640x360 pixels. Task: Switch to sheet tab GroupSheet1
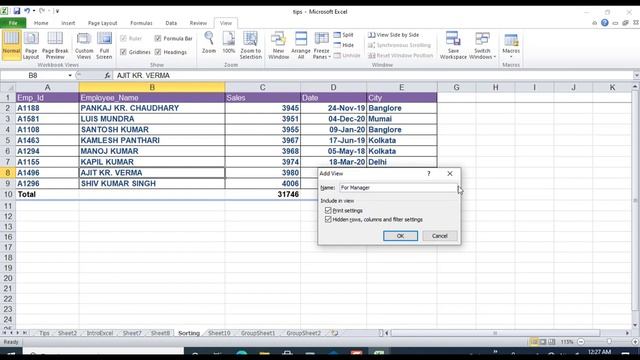[x=258, y=333]
